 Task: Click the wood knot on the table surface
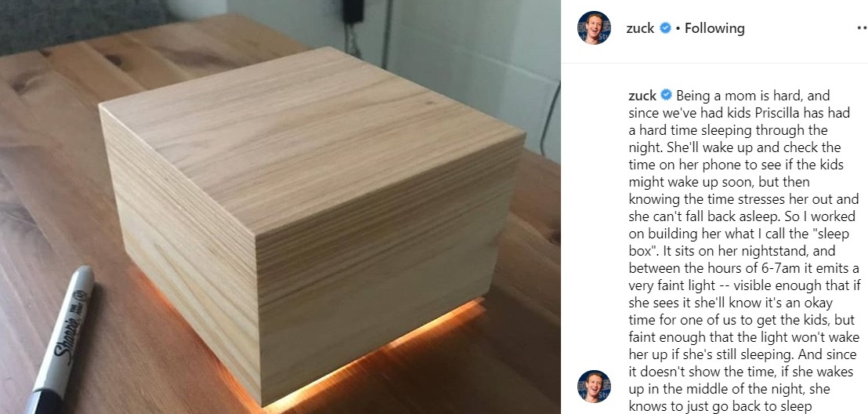point(115,60)
